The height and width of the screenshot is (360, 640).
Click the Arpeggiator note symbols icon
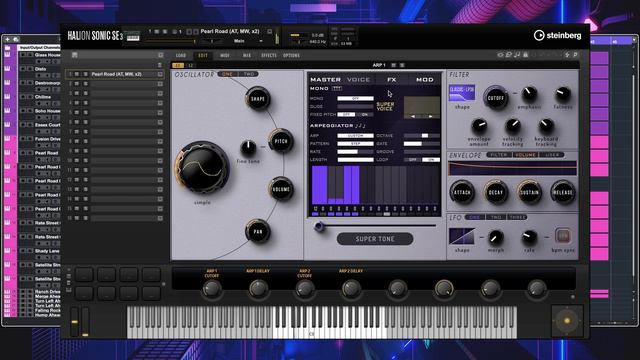pyautogui.click(x=360, y=126)
